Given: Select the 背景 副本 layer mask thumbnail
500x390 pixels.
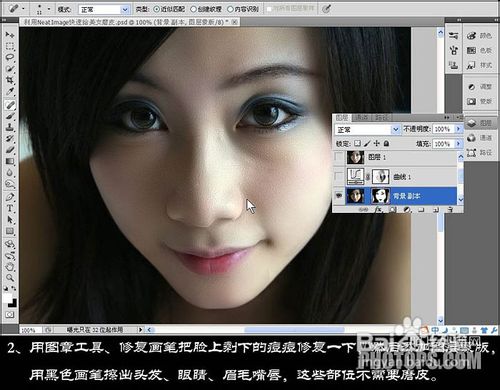Looking at the screenshot, I should click(x=380, y=196).
